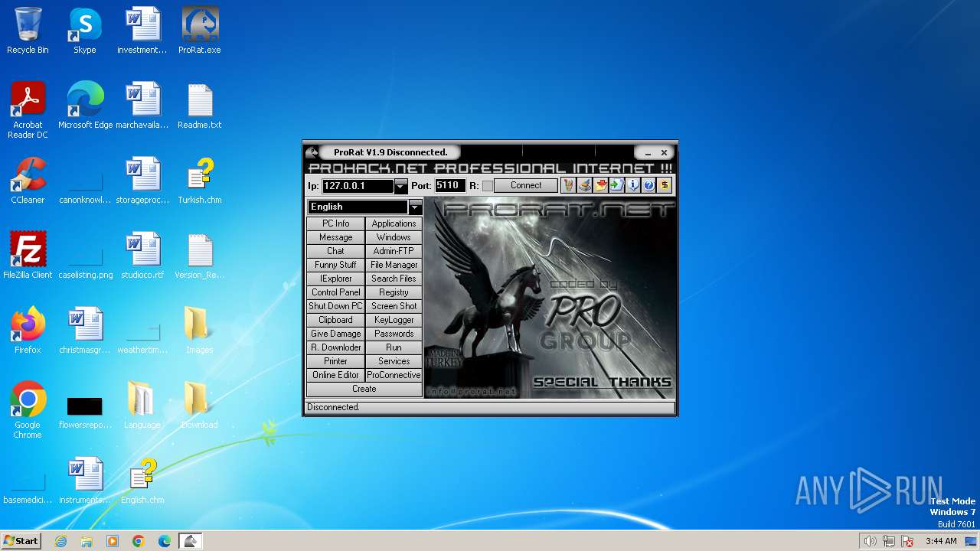This screenshot has height=551, width=980.
Task: Open Internet Explorer from the taskbar
Action: pos(61,541)
